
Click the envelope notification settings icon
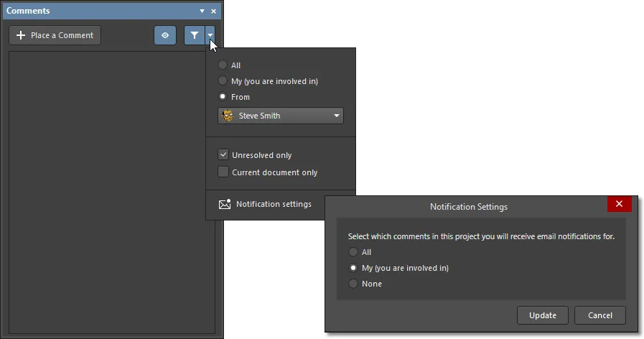(x=225, y=204)
